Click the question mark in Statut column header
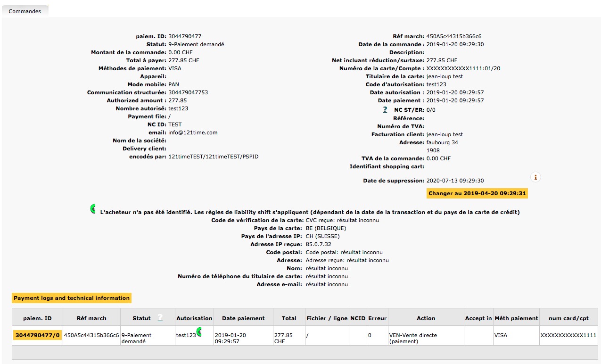 pos(160,318)
